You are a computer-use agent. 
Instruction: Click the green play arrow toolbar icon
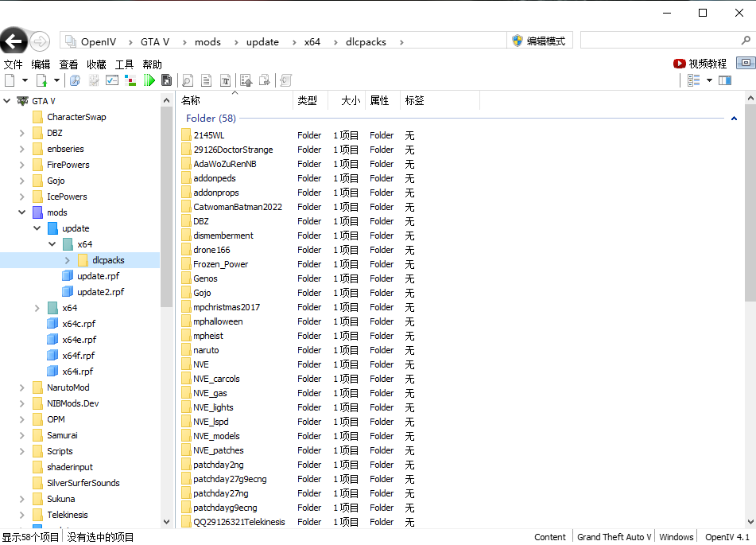tap(149, 80)
